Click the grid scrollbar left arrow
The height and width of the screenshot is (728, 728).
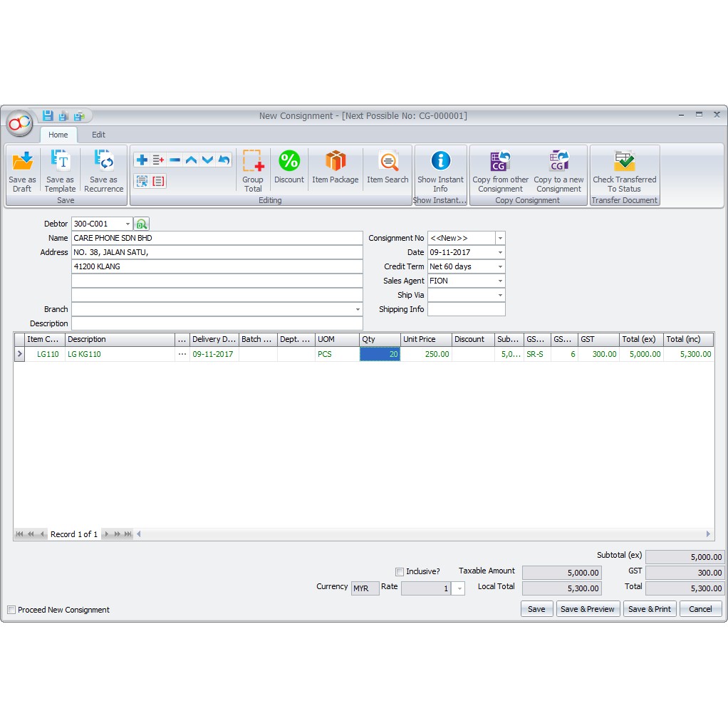138,534
